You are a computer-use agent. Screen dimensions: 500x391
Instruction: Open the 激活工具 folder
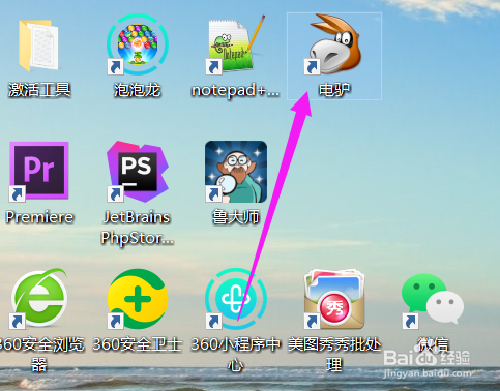(x=39, y=46)
